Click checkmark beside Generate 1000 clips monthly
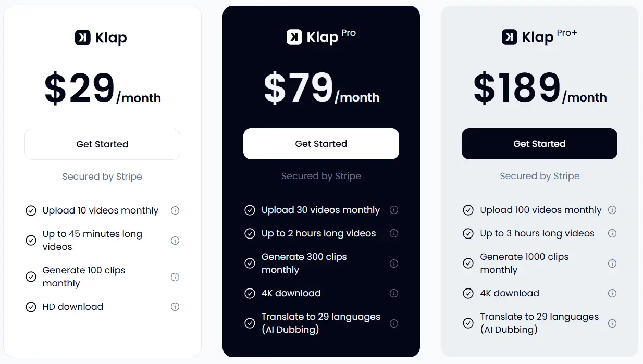Viewport: 643px width, 364px height. coord(468,263)
